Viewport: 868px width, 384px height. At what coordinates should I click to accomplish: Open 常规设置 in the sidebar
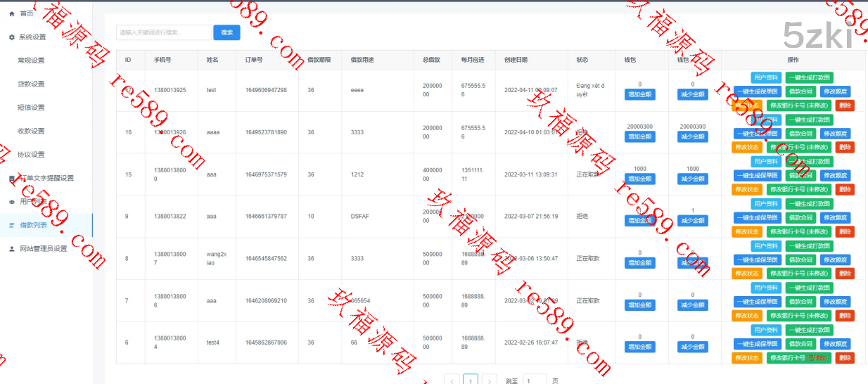point(31,60)
